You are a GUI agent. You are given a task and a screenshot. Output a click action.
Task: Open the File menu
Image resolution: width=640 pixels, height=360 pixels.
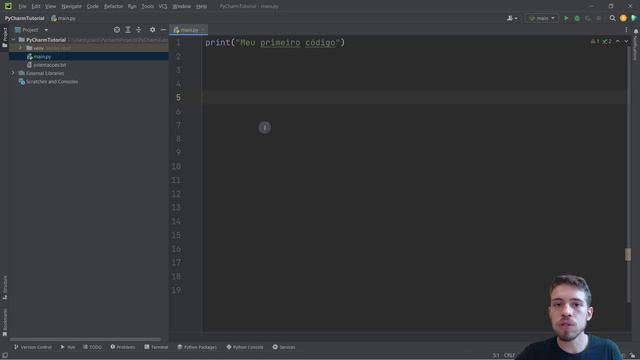coord(22,6)
